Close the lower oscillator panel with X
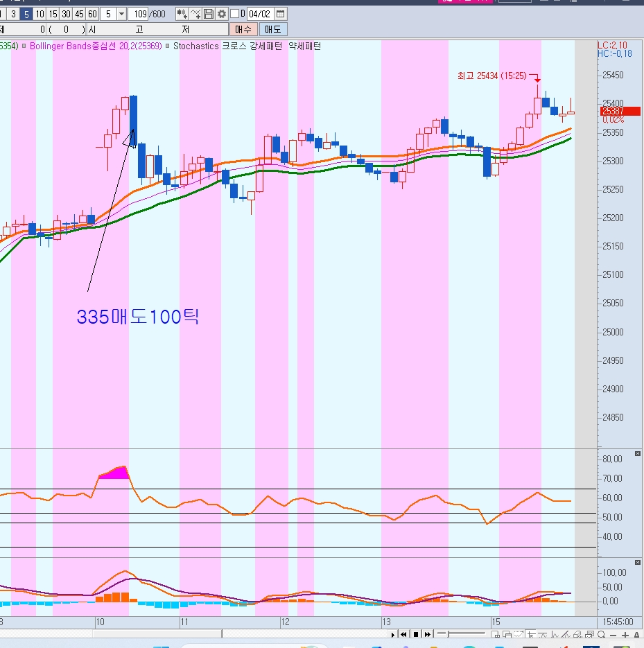Viewport: 644px width, 648px height. click(x=637, y=563)
